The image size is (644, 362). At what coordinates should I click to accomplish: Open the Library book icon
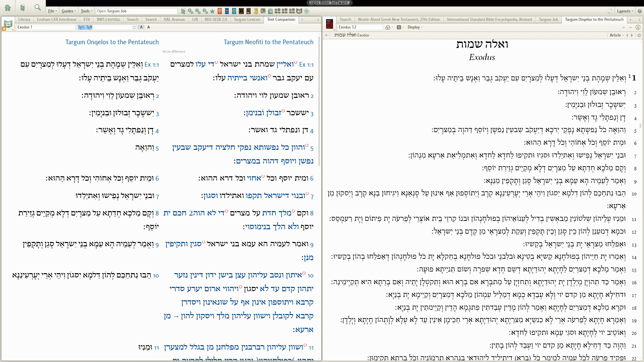coord(22,7)
